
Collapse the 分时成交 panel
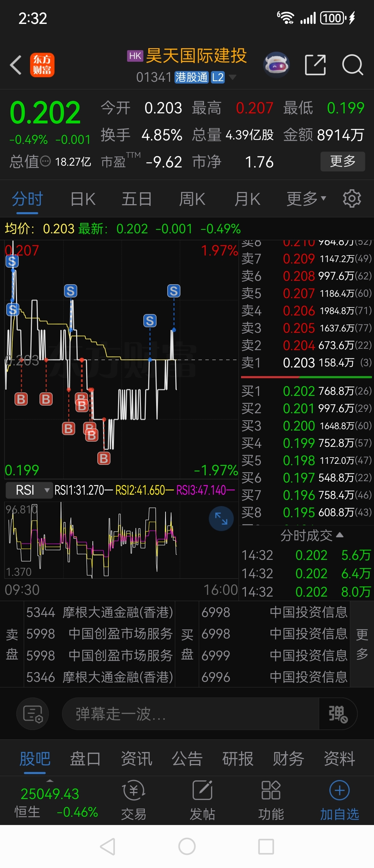click(x=312, y=536)
